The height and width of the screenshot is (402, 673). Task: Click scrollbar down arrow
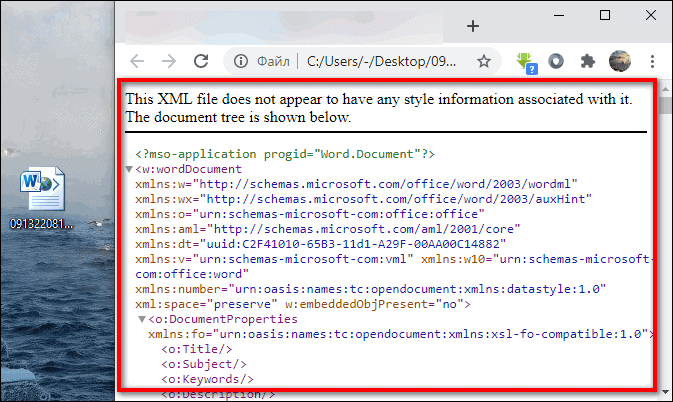click(x=665, y=392)
